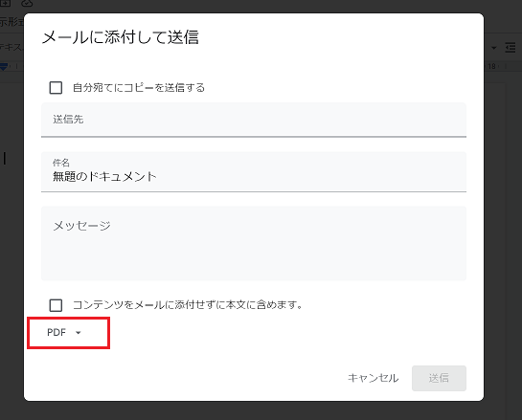Click the コンテンツをメールに添付せずに本文に含めます label
522x420 pixels.
click(188, 305)
